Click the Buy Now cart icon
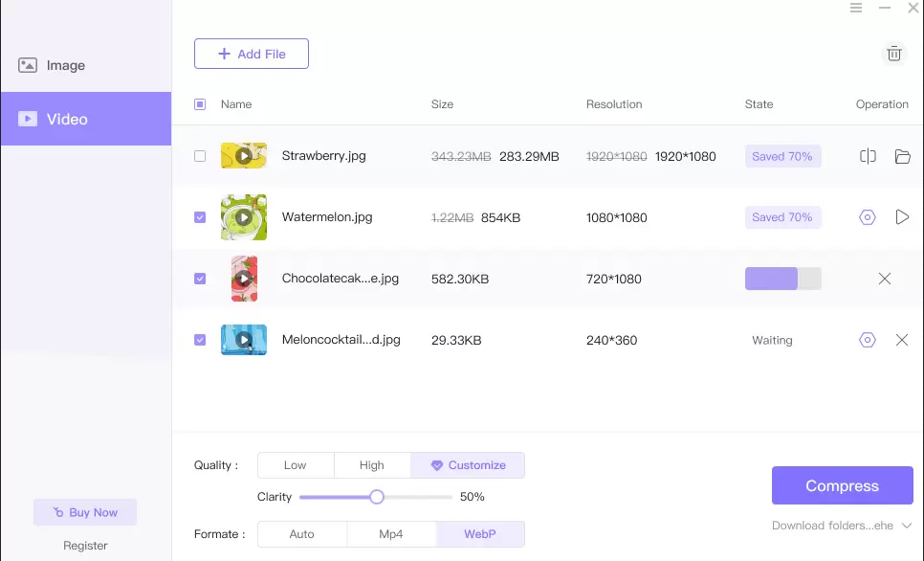The height and width of the screenshot is (561, 924). click(57, 512)
